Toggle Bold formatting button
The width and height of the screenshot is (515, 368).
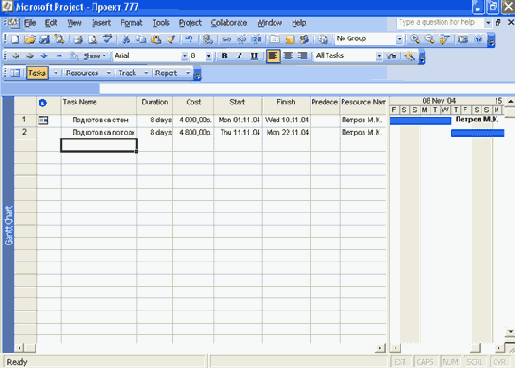coord(225,56)
